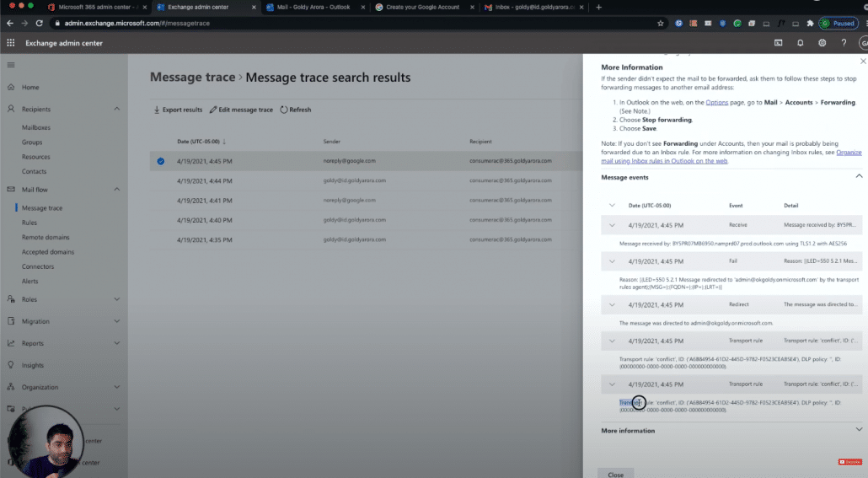Collapse the Redirect event row chevron
The image size is (868, 478).
pyautogui.click(x=612, y=304)
